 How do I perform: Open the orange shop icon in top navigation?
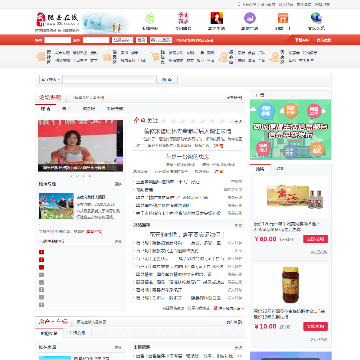coord(283,18)
